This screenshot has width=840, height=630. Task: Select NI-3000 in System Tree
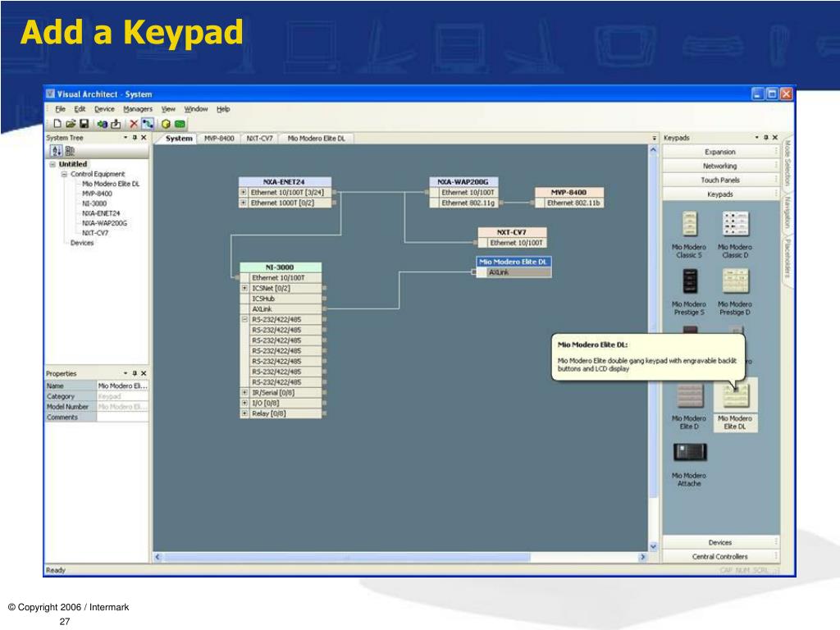94,203
